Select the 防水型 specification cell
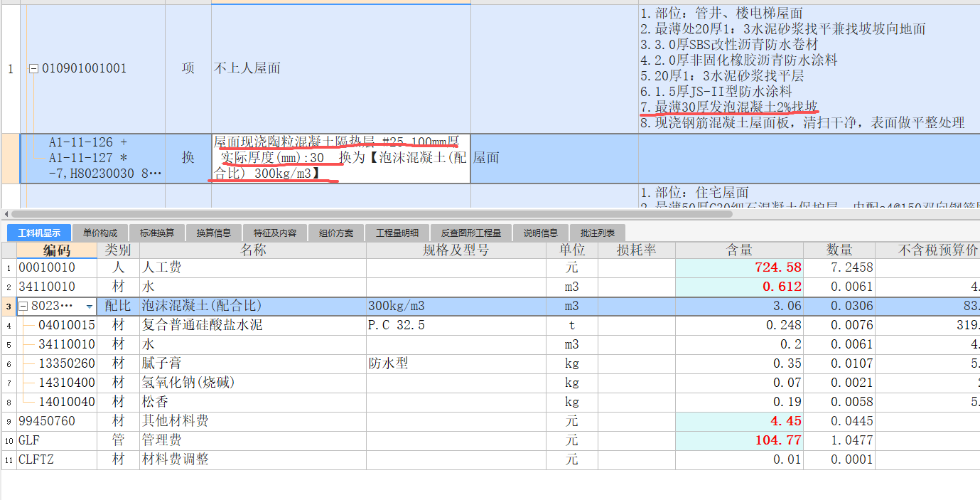The width and height of the screenshot is (980, 500). (x=456, y=364)
